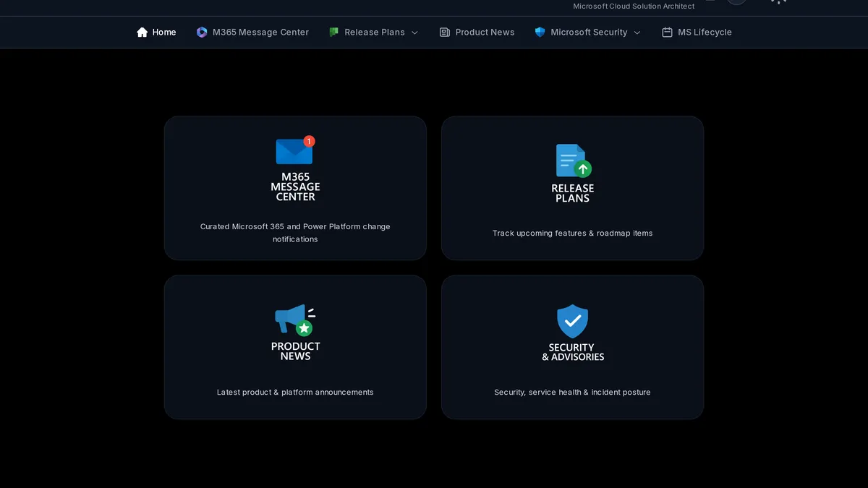
Task: Expand the Microsoft Security dropdown chevron
Action: pyautogui.click(x=637, y=33)
